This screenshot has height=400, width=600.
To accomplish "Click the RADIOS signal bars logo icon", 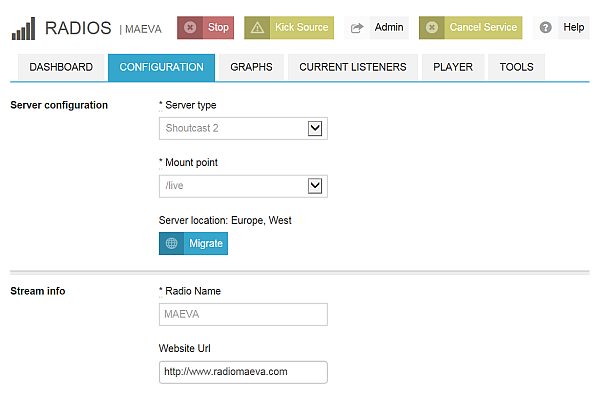I will tap(23, 28).
